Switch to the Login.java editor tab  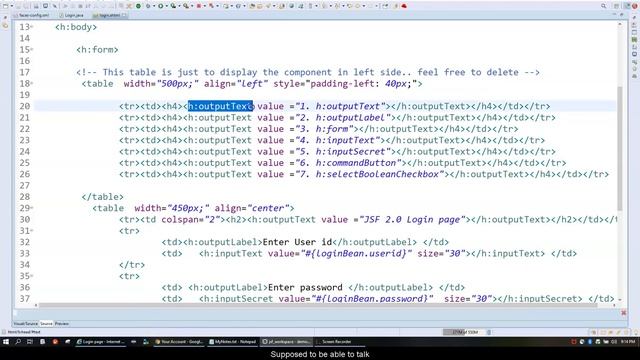(71, 15)
